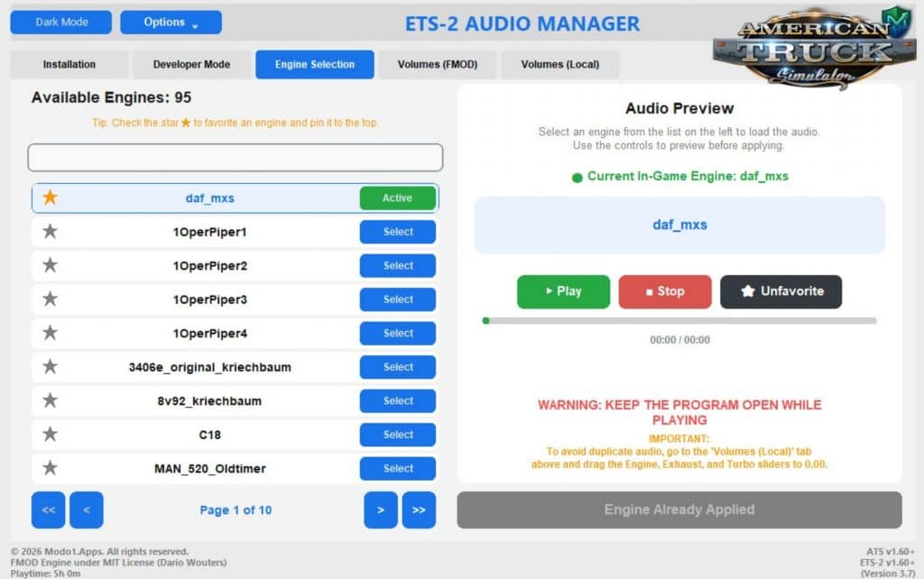Favorite the 1OperPiper3 engine star
This screenshot has width=924, height=579.
[x=51, y=299]
